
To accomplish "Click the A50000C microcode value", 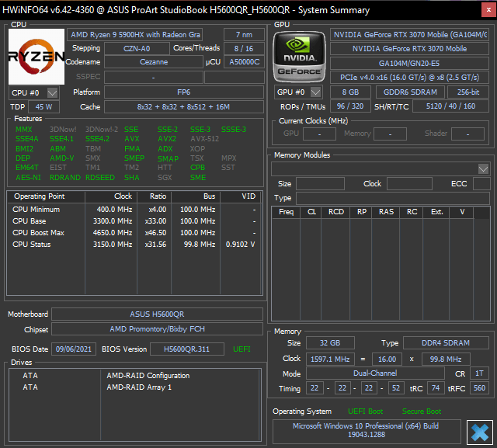I will tap(245, 62).
